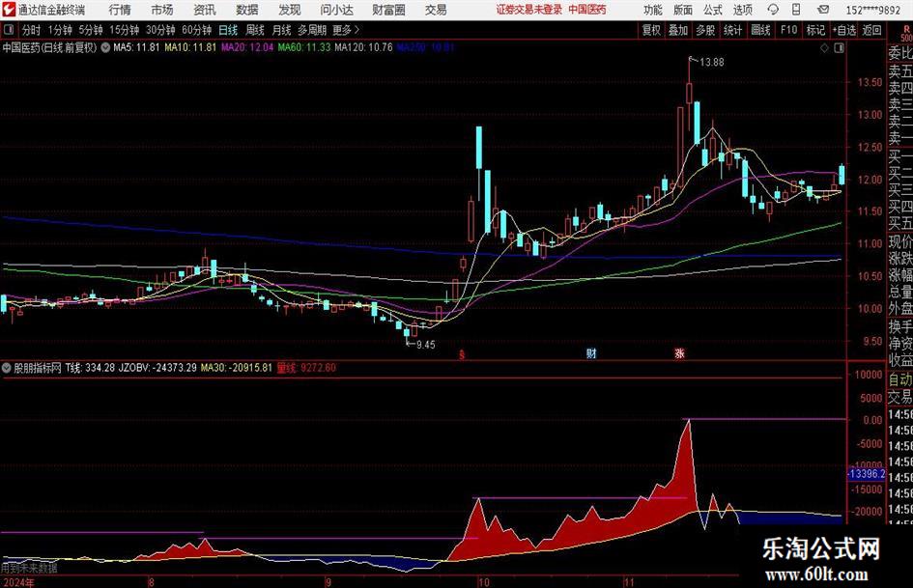This screenshot has width=913, height=588.
Task: Open the mobile phone icon
Action: (796, 10)
